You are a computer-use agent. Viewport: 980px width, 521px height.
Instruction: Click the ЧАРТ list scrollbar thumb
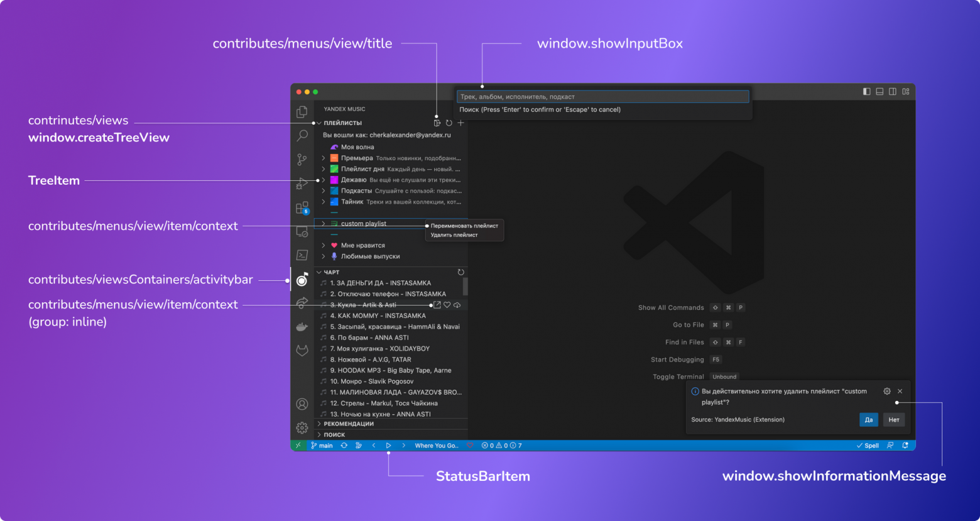pos(465,287)
